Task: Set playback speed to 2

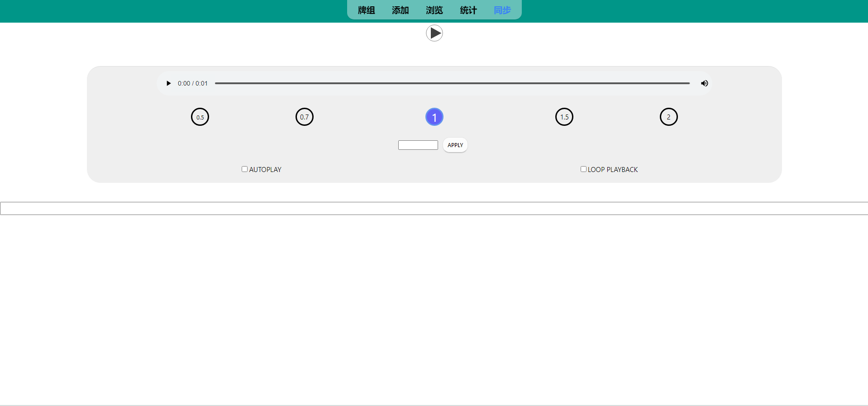Action: tap(669, 117)
